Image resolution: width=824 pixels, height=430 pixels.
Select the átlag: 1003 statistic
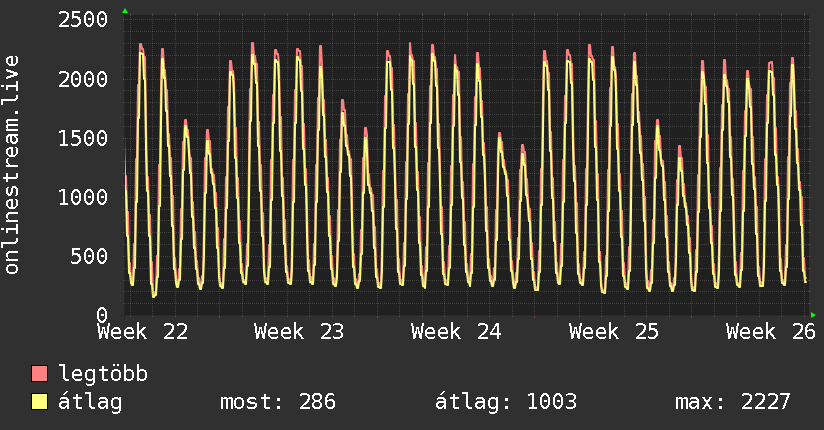pyautogui.click(x=506, y=402)
